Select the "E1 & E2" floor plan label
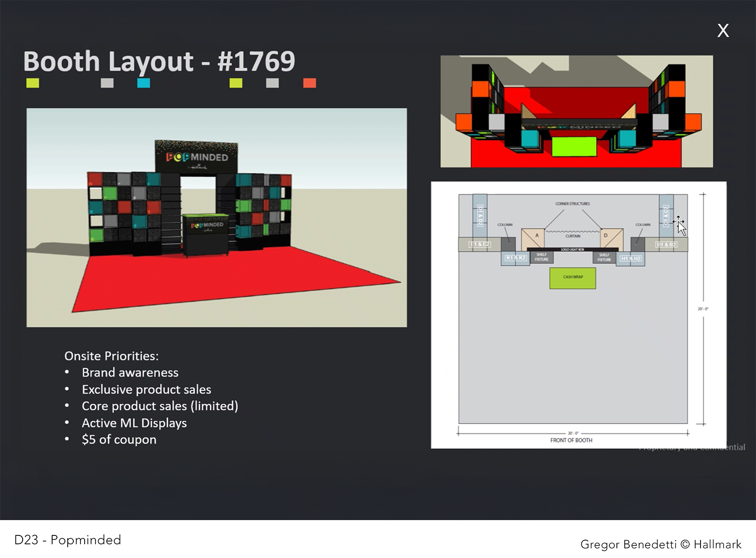The width and height of the screenshot is (756, 558). (x=480, y=244)
